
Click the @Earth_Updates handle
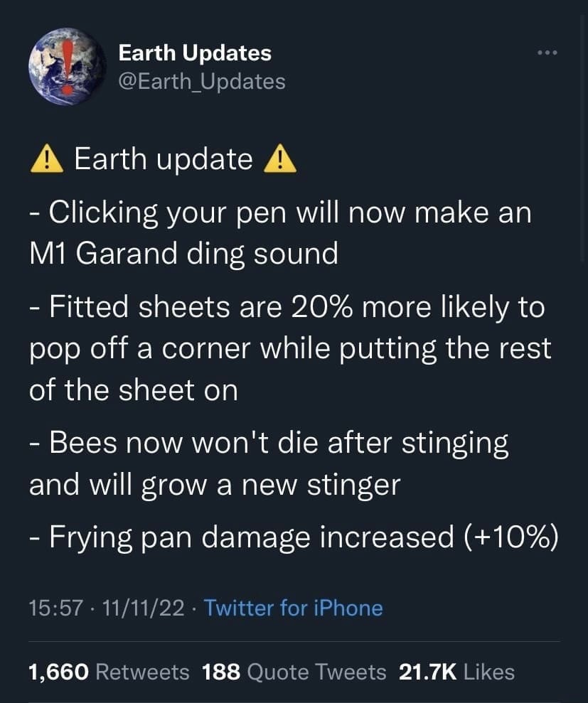tap(201, 82)
